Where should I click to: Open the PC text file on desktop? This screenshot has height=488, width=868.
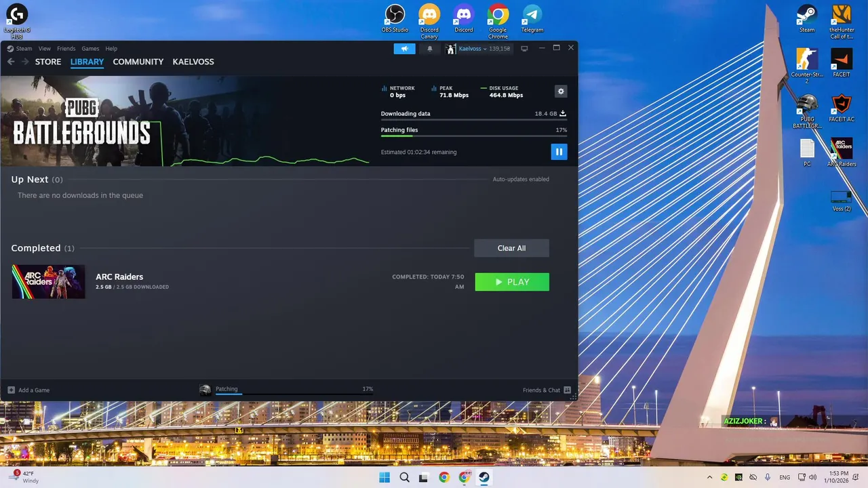(x=807, y=153)
